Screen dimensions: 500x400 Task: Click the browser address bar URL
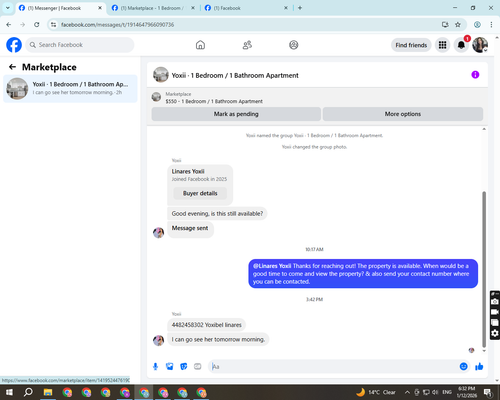point(117,25)
